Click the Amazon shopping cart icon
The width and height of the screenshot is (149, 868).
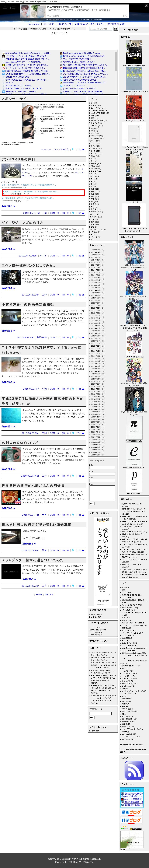(103, 588)
